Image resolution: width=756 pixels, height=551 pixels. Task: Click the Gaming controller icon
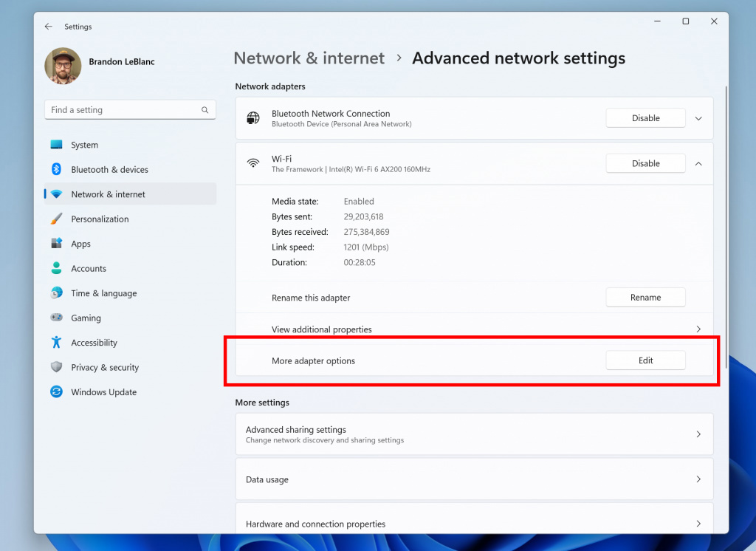point(55,318)
